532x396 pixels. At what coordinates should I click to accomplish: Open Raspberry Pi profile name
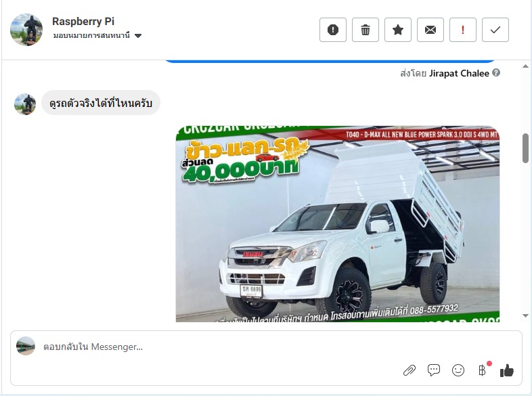(x=83, y=21)
